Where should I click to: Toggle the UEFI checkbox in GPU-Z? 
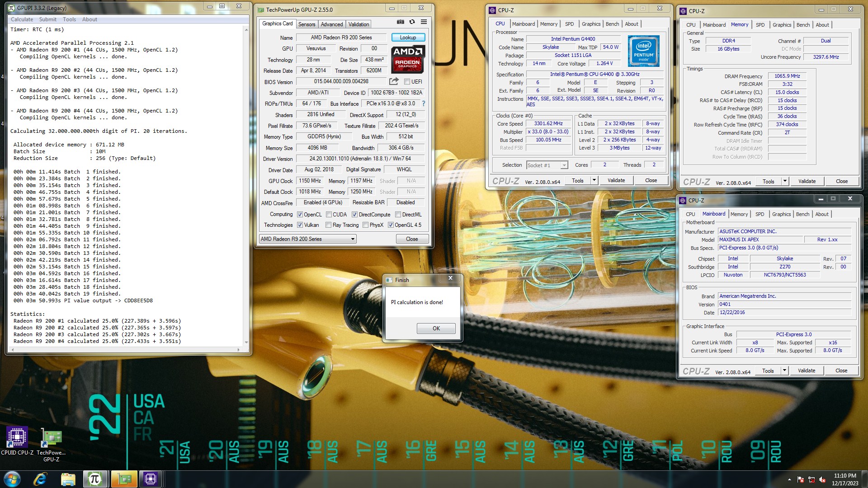pos(407,82)
